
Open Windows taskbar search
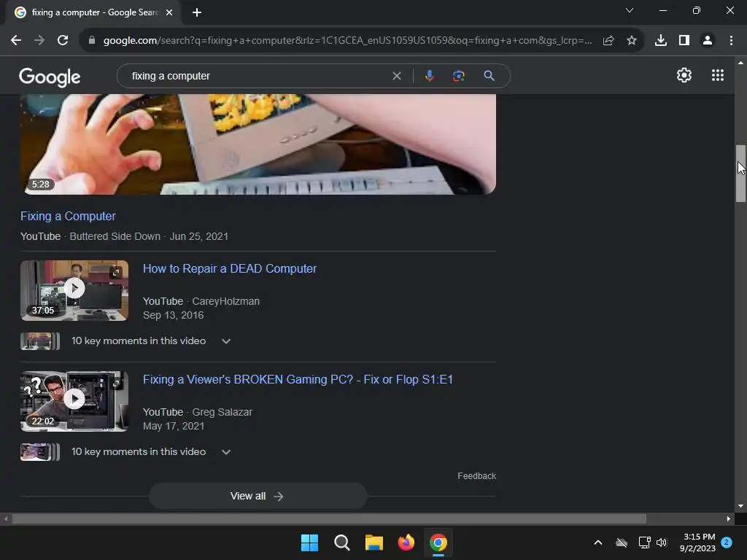tap(341, 542)
